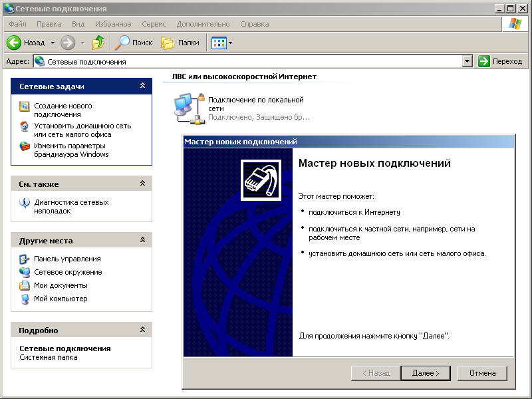Click the Up folder toolbar icon

98,43
